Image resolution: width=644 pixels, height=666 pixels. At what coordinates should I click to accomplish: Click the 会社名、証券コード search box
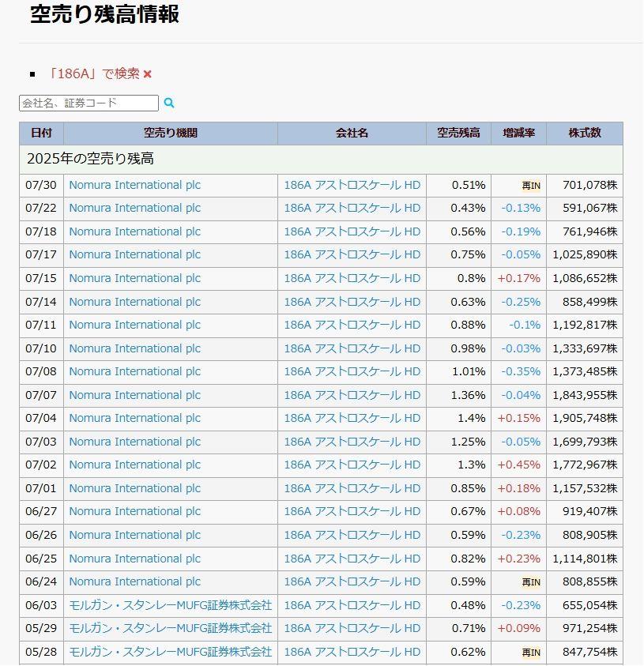87,103
